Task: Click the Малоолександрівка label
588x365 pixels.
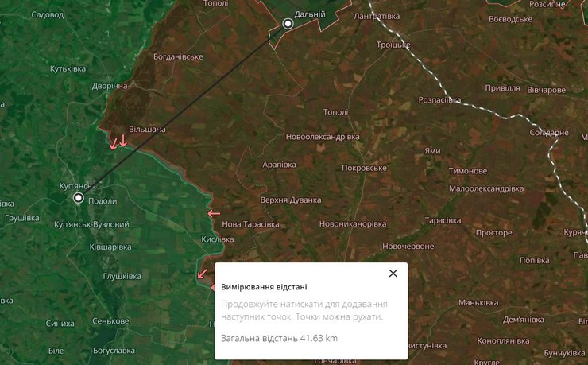Action: [486, 188]
